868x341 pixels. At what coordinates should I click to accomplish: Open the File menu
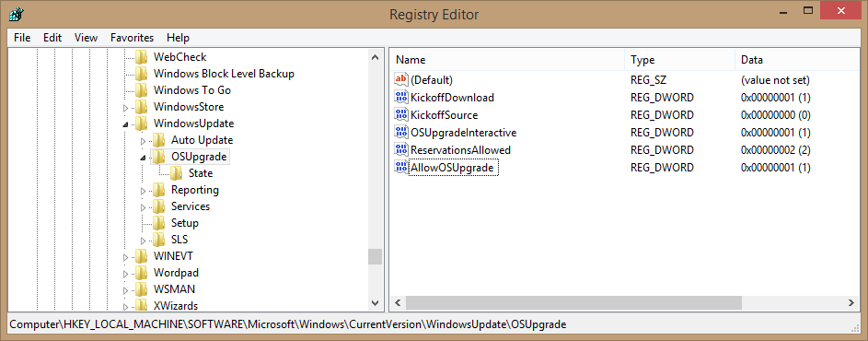(x=22, y=38)
